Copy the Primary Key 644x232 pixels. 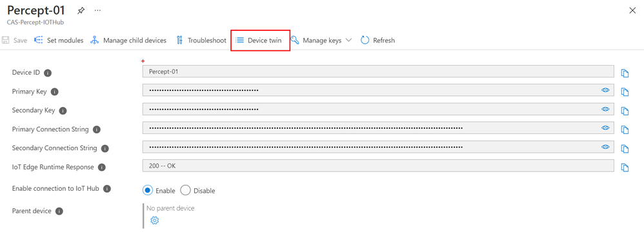625,92
